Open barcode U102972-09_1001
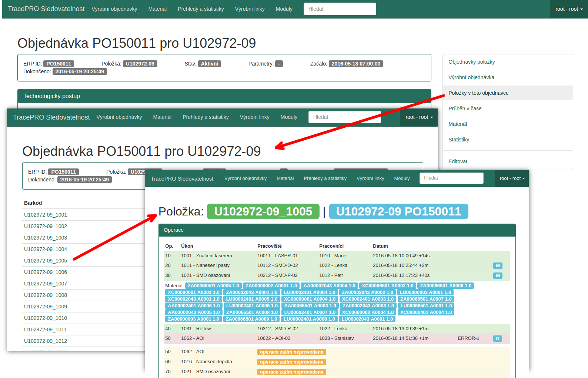Image resolution: width=588 pixels, height=378 pixels. (x=46, y=215)
